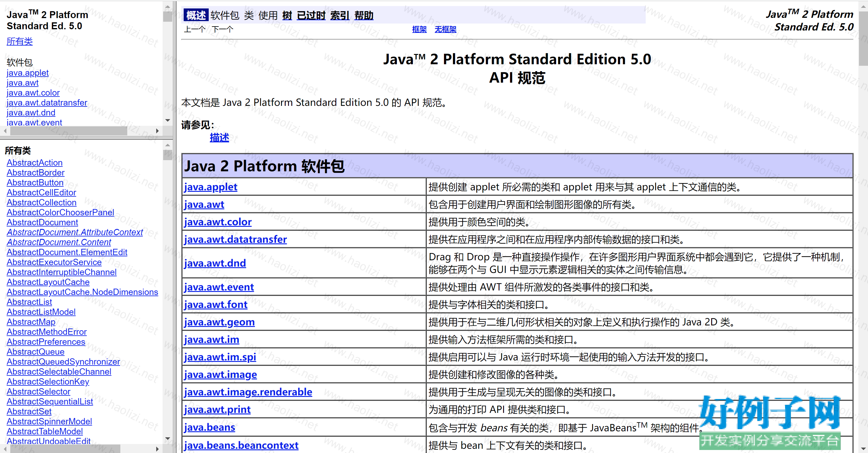
Task: Click left arrow of packages horizontal scrollbar
Action: click(x=5, y=131)
